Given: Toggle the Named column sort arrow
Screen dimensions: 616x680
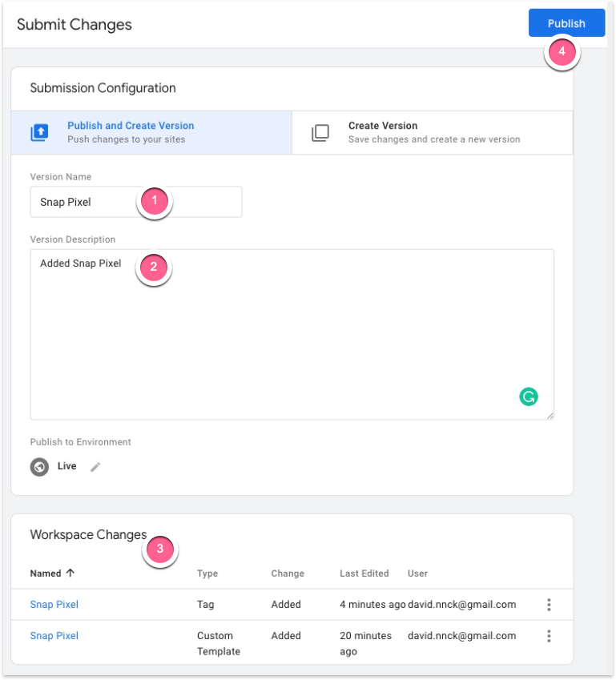Looking at the screenshot, I should tap(70, 573).
